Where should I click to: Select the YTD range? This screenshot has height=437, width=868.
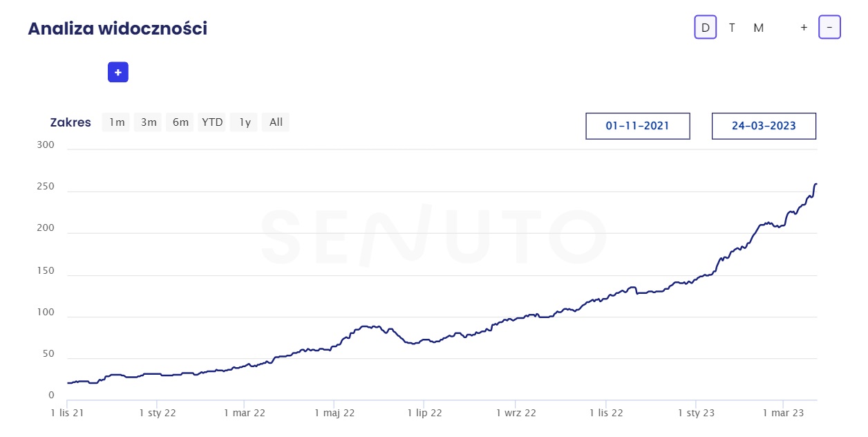pyautogui.click(x=212, y=122)
